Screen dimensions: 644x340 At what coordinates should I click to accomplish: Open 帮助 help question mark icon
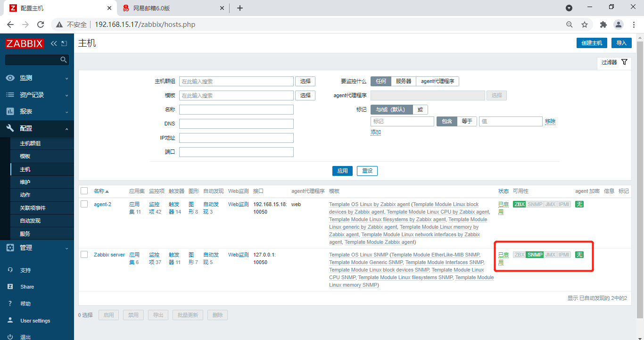(x=10, y=304)
